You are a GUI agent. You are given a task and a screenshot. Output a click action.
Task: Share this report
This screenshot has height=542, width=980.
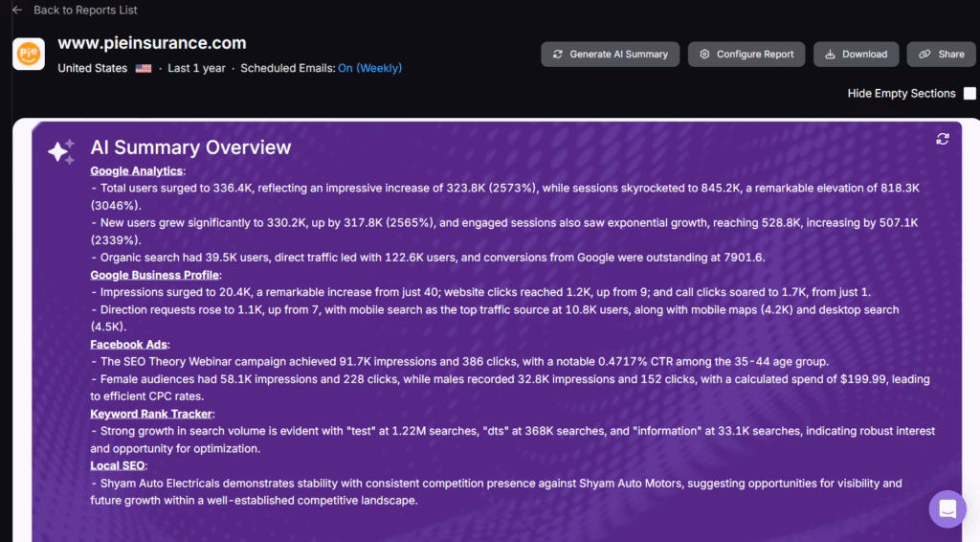[942, 55]
